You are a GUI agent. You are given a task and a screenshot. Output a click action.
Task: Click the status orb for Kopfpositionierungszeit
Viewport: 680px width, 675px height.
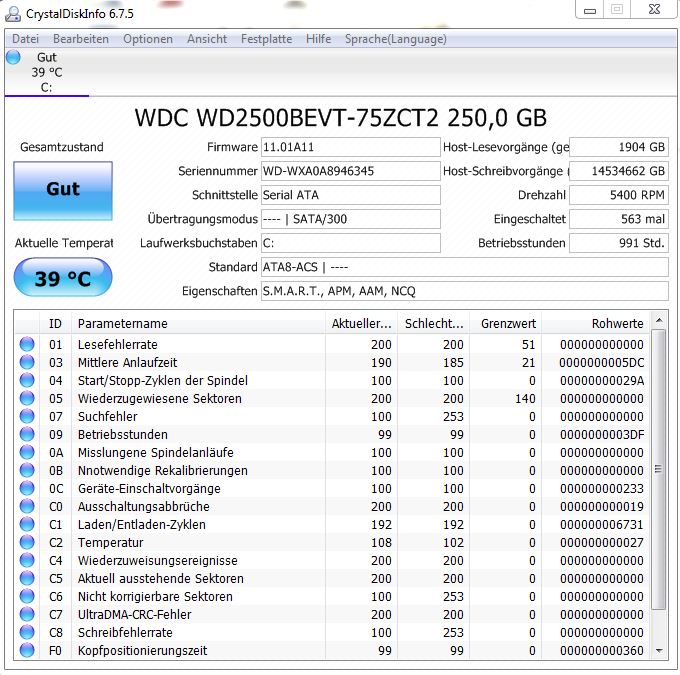click(x=27, y=650)
